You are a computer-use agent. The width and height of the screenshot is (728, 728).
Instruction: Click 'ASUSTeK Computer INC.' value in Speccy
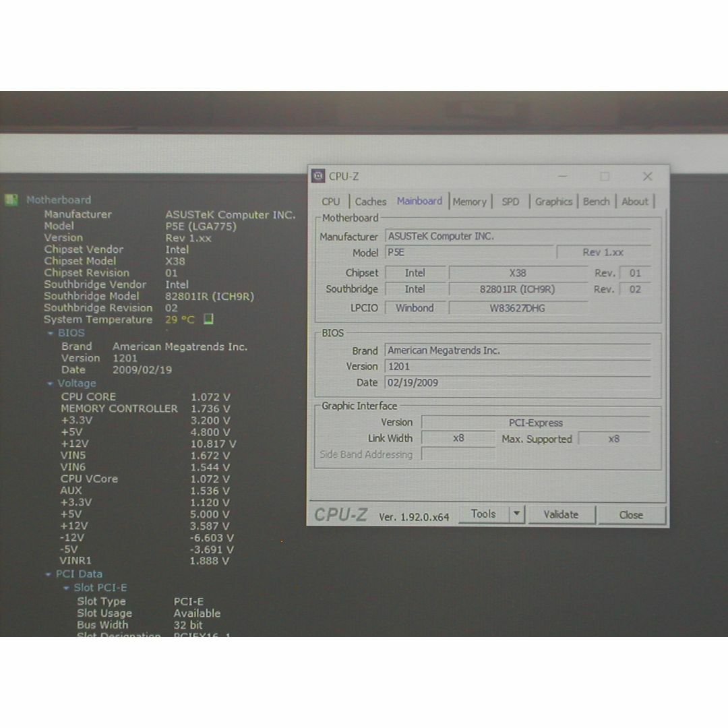(231, 214)
